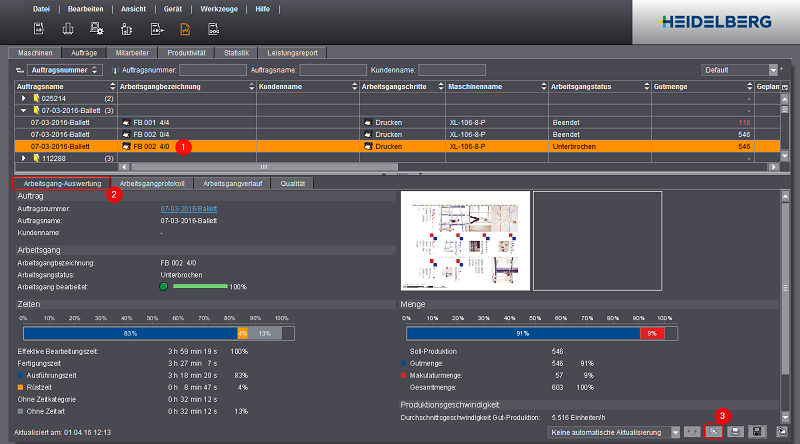The width and height of the screenshot is (800, 444).
Task: Expand the 025214 job group
Action: (x=25, y=99)
